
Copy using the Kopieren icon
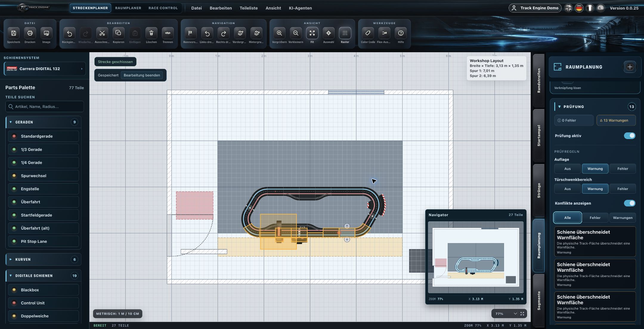coord(118,33)
